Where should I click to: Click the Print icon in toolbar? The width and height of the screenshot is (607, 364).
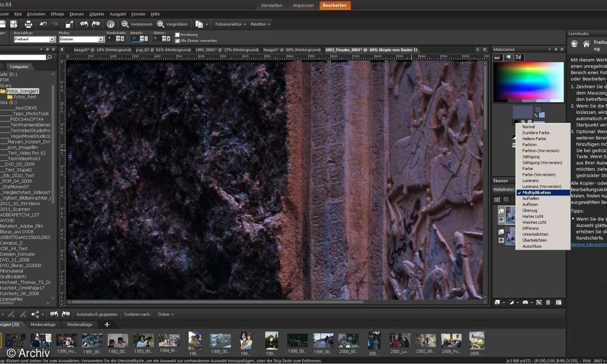click(x=29, y=24)
